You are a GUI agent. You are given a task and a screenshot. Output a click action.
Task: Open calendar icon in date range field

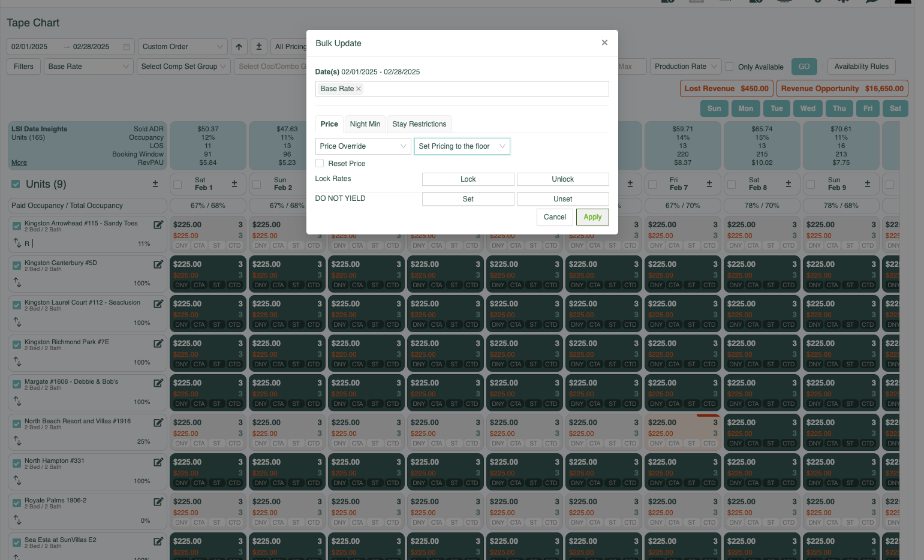pos(127,47)
